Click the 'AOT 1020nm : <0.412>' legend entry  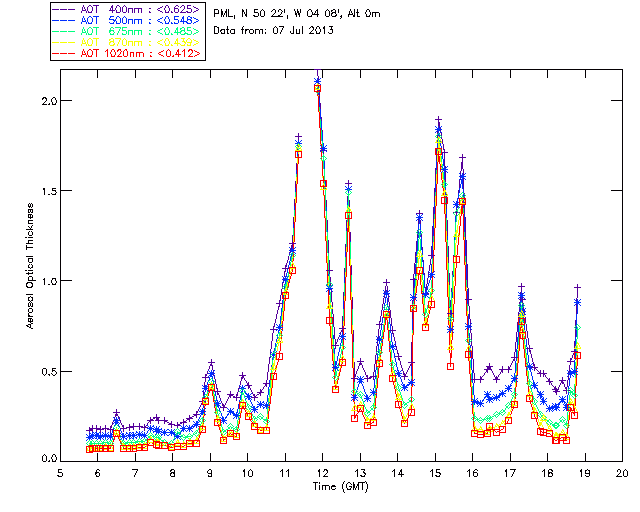127,53
